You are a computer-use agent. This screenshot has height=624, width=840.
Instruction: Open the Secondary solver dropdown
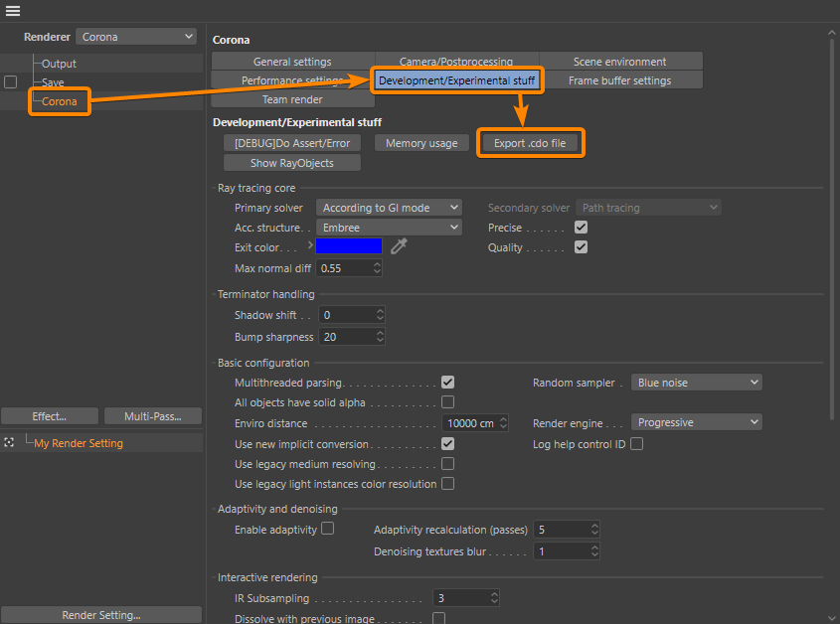click(x=648, y=208)
